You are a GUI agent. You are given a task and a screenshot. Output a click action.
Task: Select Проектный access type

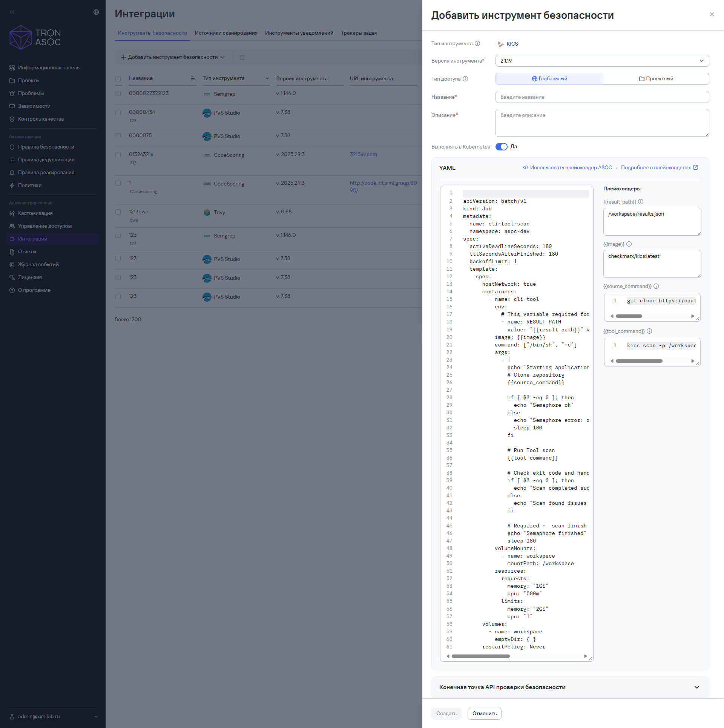coord(656,79)
